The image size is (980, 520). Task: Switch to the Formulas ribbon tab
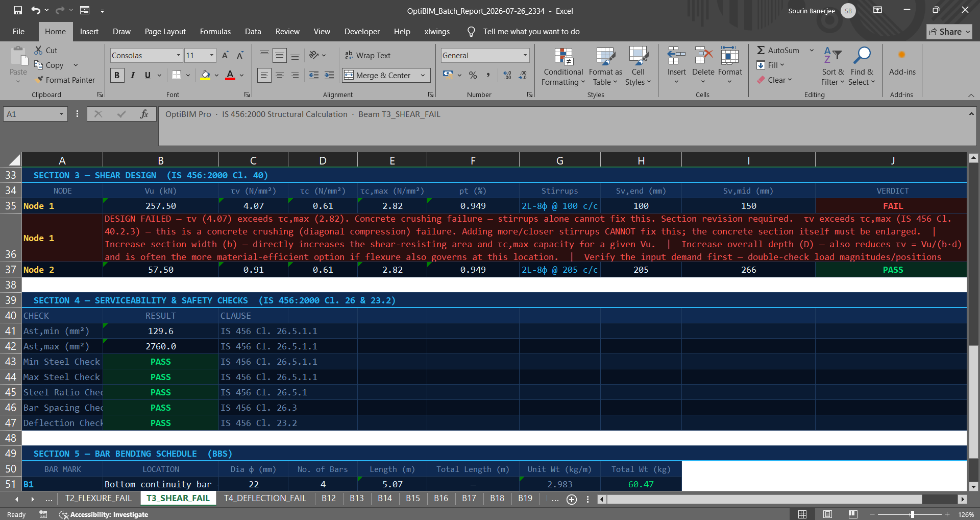pyautogui.click(x=215, y=31)
